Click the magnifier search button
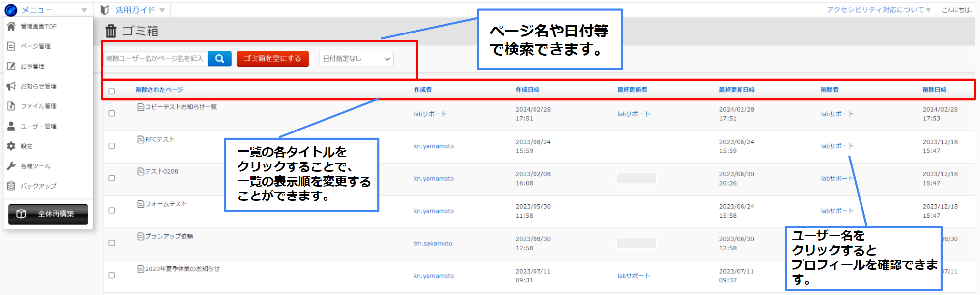 click(x=219, y=59)
